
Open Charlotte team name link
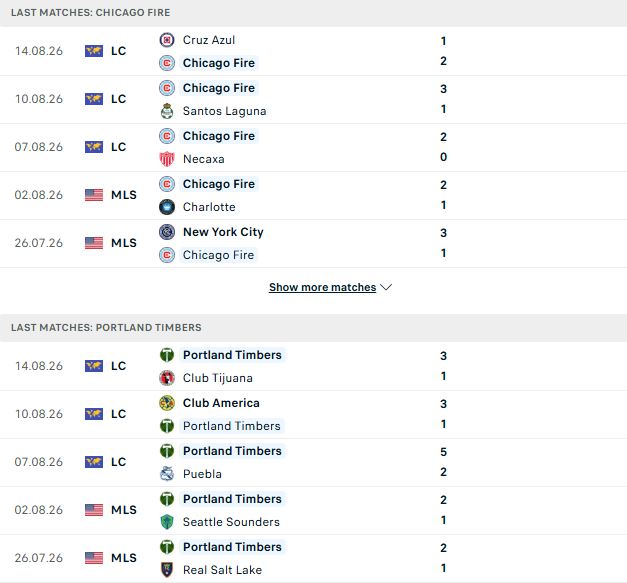click(x=209, y=207)
